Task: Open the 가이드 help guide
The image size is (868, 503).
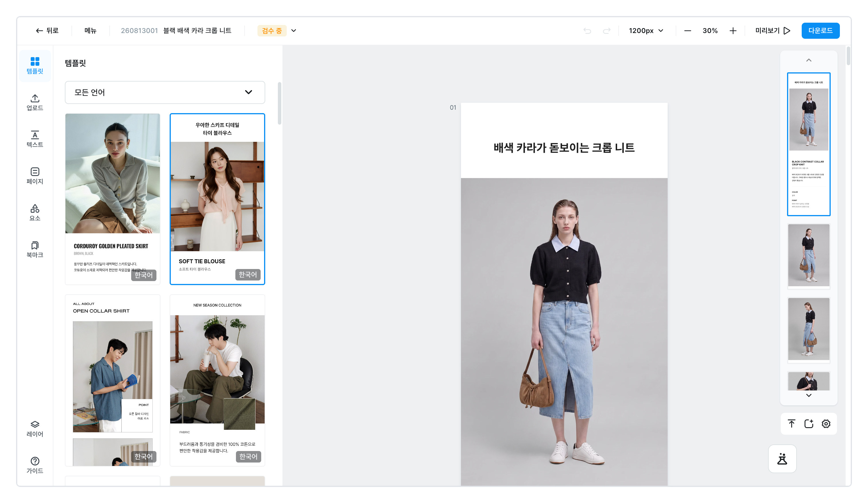Action: tap(35, 465)
